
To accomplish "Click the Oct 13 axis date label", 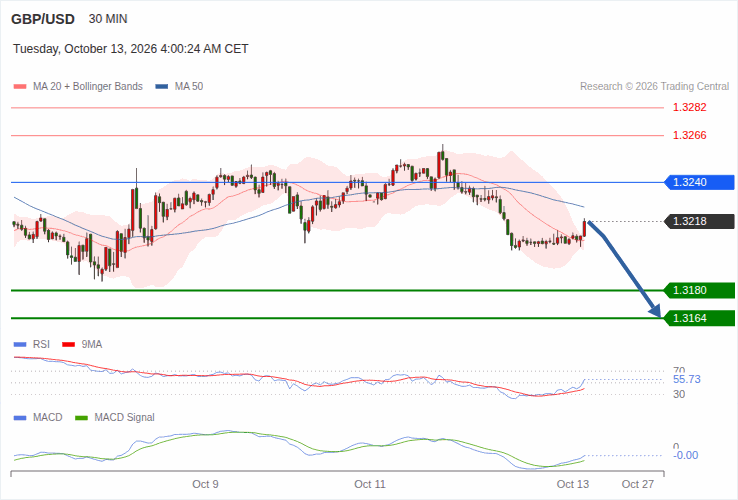I will (x=573, y=484).
